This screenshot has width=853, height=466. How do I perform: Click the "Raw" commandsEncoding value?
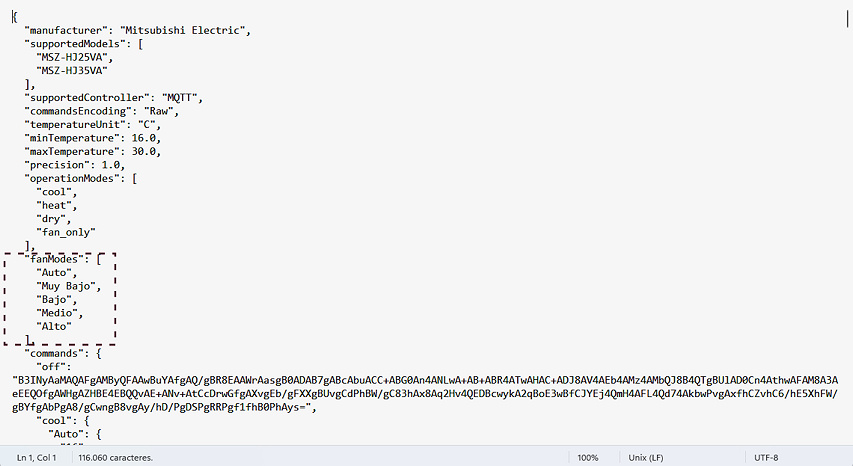[159, 111]
